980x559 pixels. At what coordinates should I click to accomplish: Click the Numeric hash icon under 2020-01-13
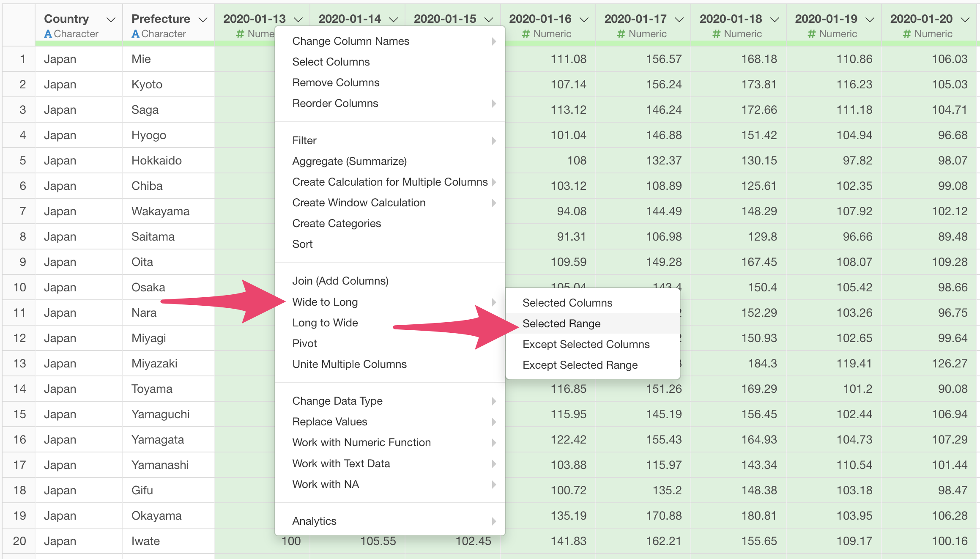click(x=240, y=34)
